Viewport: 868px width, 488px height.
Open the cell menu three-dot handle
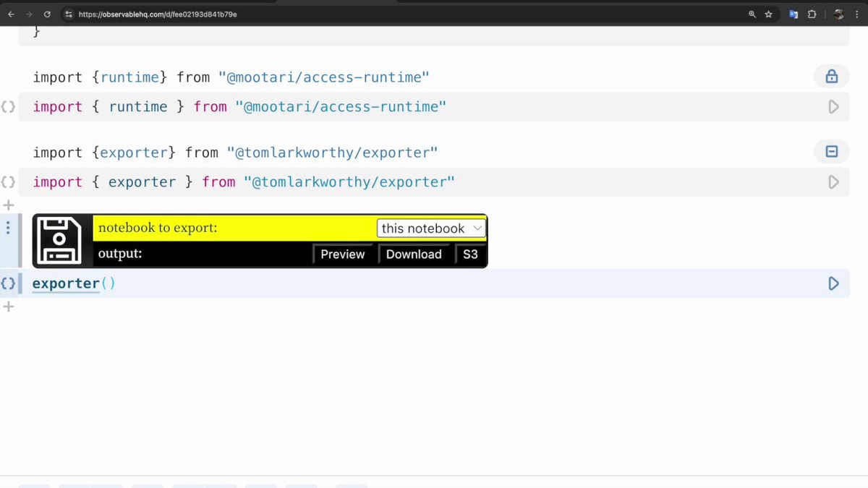coord(8,228)
